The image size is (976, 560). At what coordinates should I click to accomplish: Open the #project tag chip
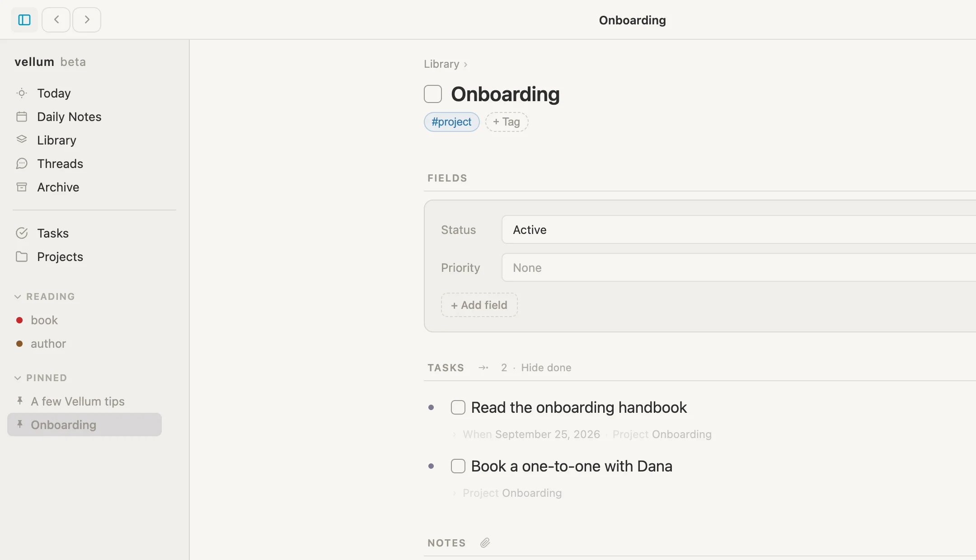(x=451, y=122)
